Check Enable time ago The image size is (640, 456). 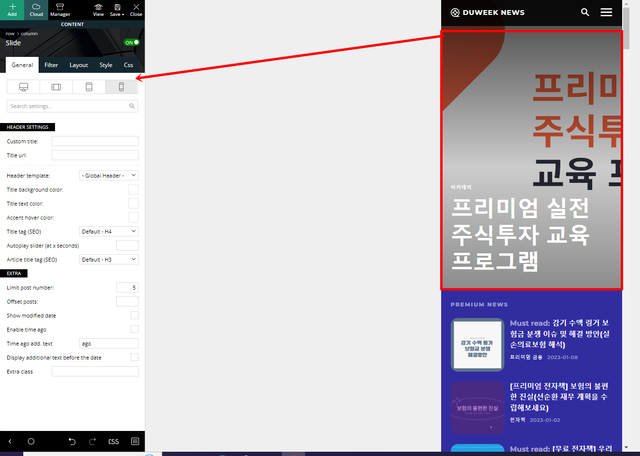tap(134, 329)
